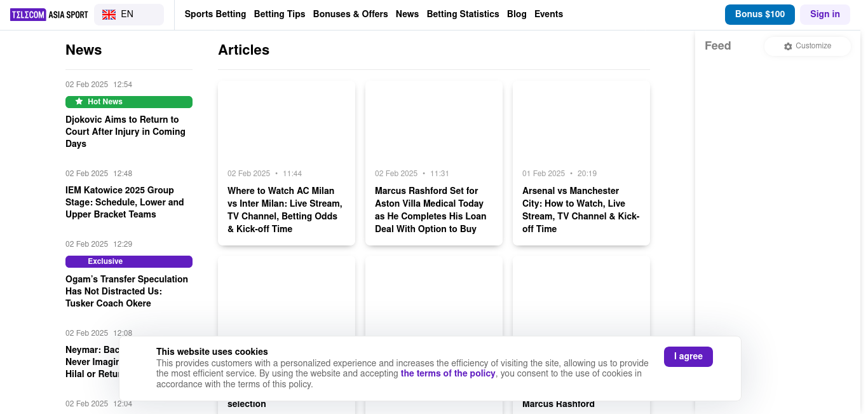Open the Telecom Asia Sport logo

tap(49, 15)
